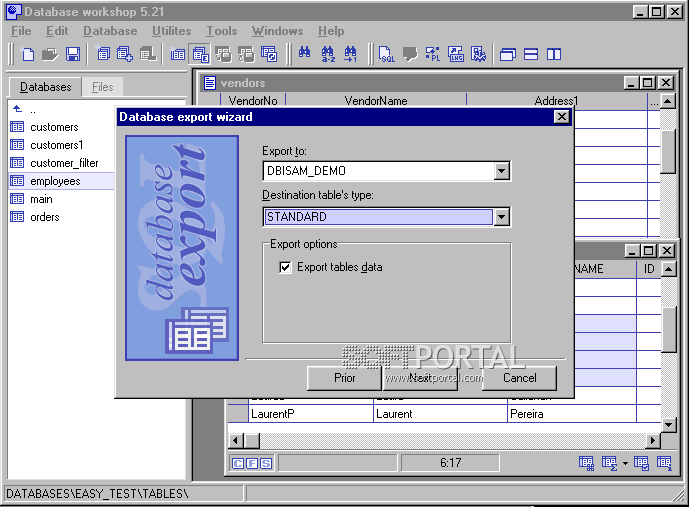Click the new database icon with star
This screenshot has width=689, height=507.
click(x=102, y=54)
